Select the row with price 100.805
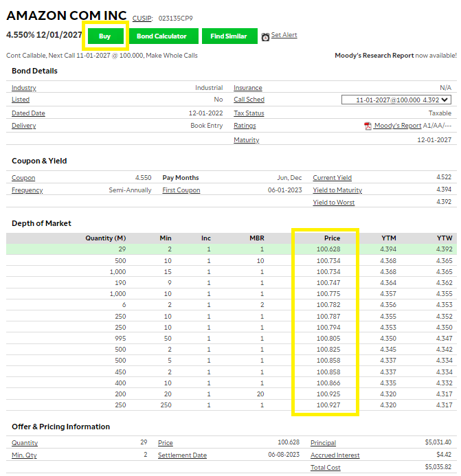This screenshot has width=461, height=476. pyautogui.click(x=232, y=339)
